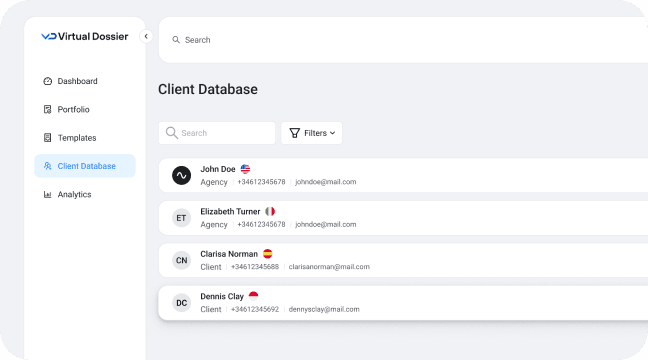Click the magnifier icon in the top search bar
Image resolution: width=648 pixels, height=360 pixels.
coord(176,40)
